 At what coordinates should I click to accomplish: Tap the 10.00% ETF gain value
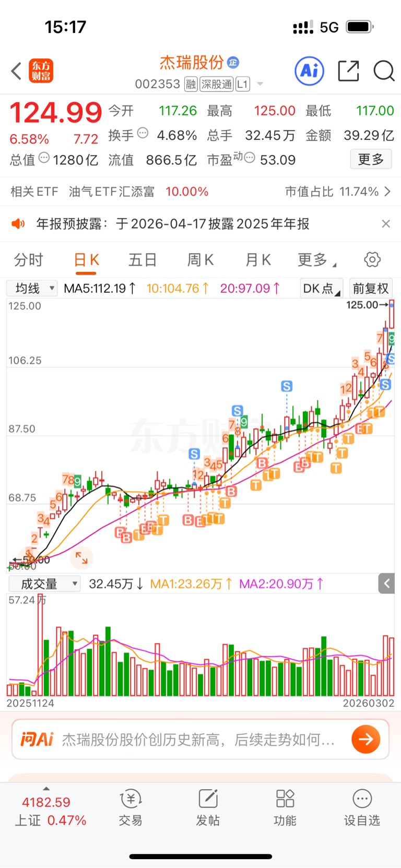(x=187, y=192)
